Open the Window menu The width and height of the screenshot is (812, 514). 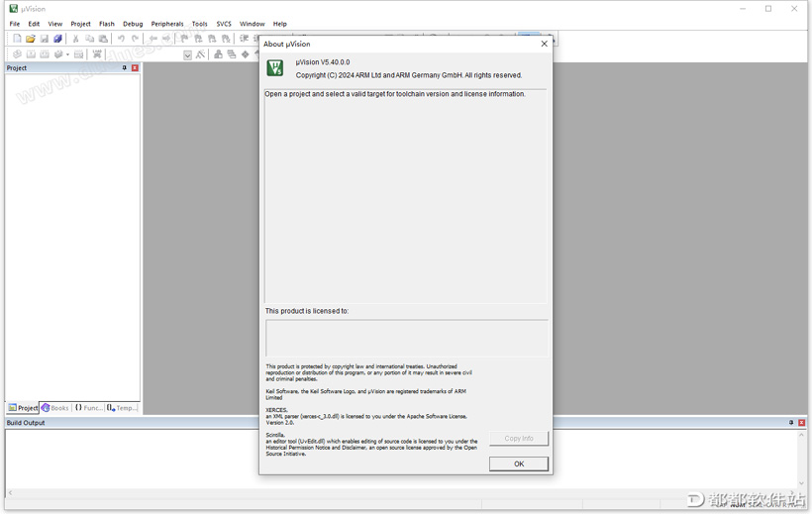coord(253,24)
